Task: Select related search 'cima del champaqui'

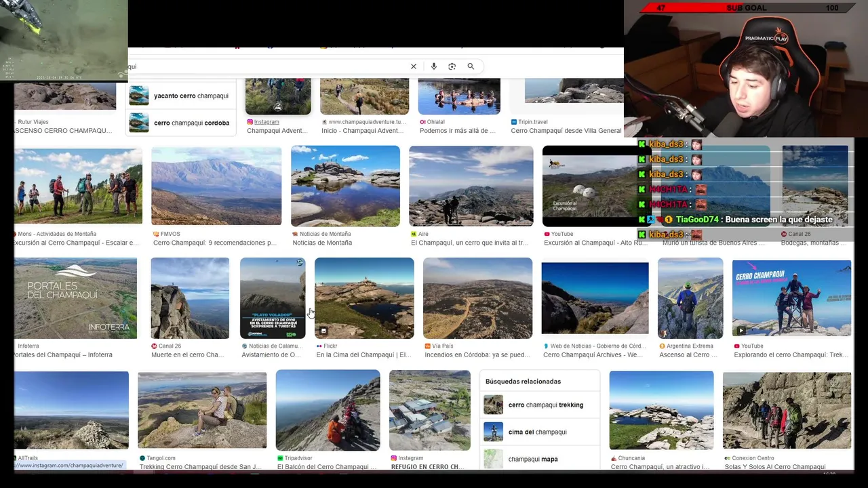Action: (x=539, y=432)
